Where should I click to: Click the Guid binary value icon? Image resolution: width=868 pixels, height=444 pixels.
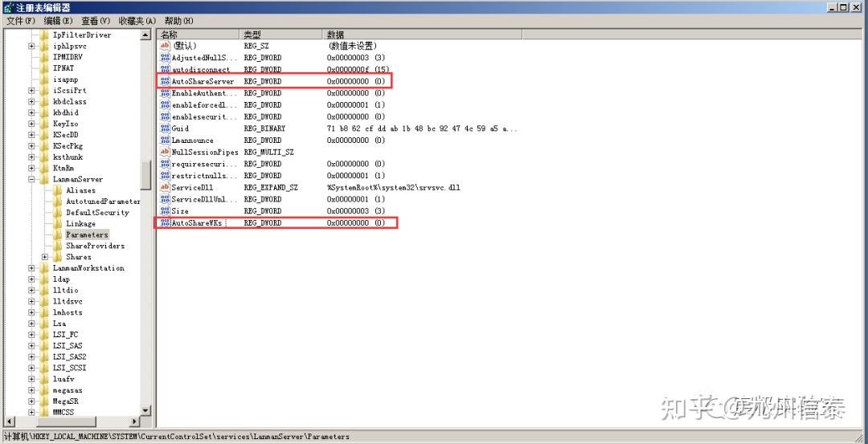[165, 128]
